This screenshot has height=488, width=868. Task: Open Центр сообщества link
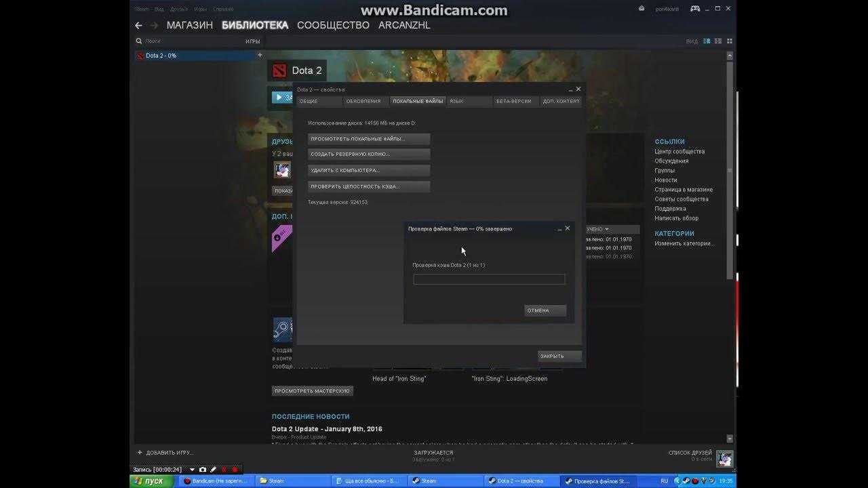(679, 151)
